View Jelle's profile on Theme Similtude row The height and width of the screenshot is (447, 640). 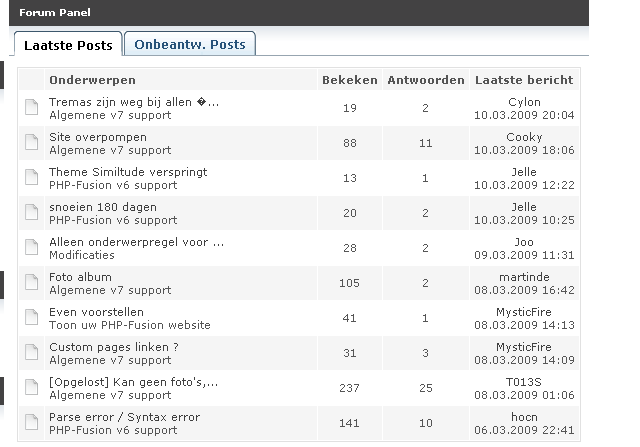tap(524, 172)
